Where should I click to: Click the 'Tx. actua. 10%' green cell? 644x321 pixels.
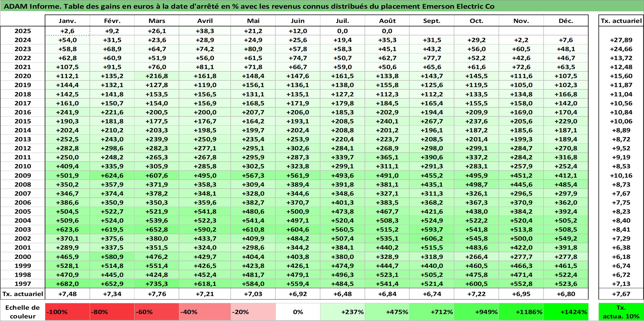621,312
